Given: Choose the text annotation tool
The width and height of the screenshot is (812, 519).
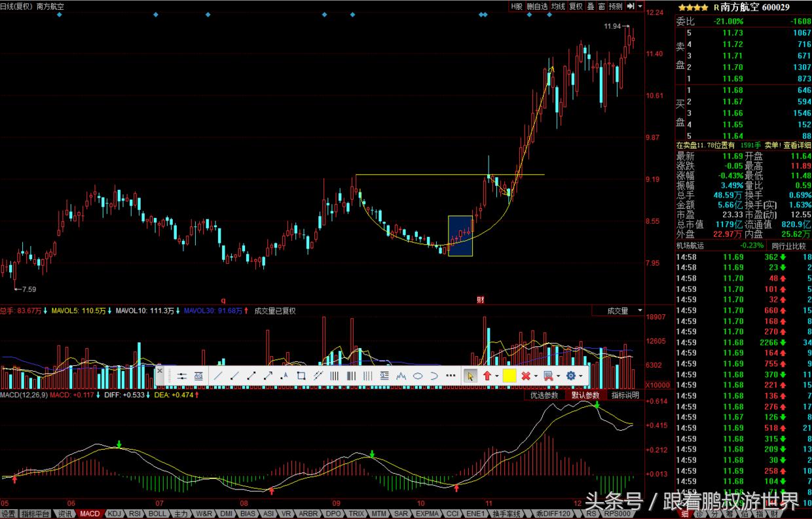Looking at the screenshot, I should click(x=284, y=376).
